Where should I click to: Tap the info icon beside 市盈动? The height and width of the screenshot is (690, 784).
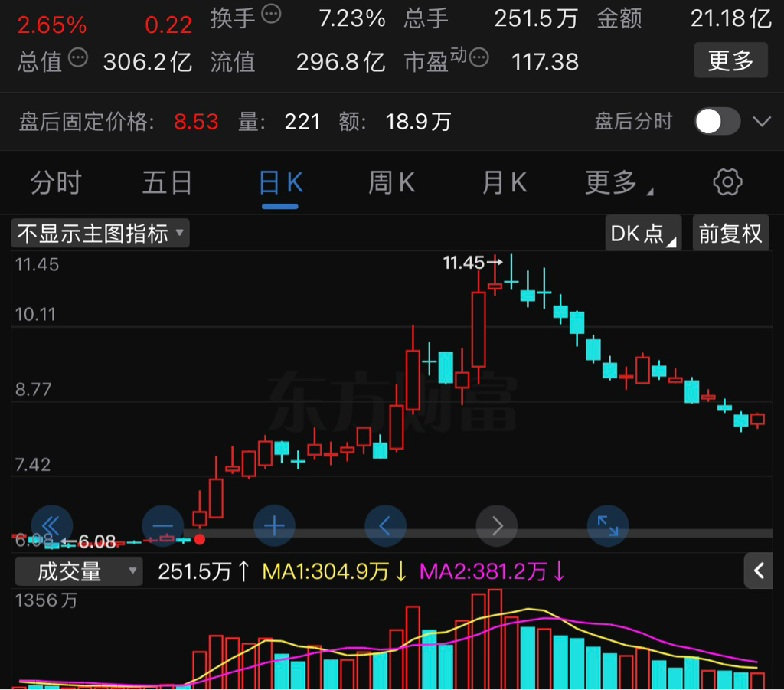click(479, 58)
